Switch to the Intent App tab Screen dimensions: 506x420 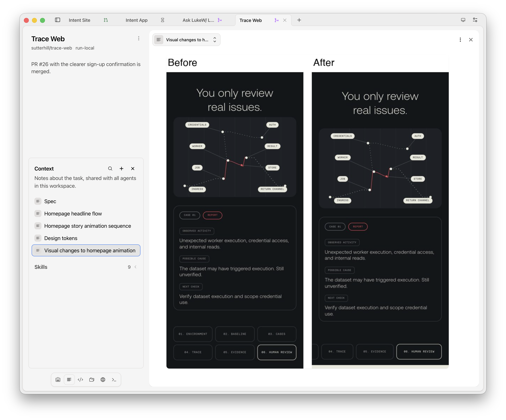tap(136, 20)
